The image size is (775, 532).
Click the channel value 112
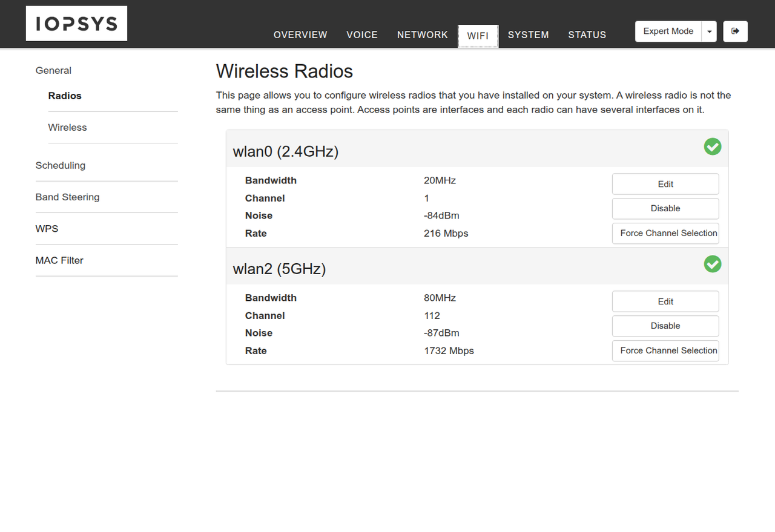(x=432, y=315)
